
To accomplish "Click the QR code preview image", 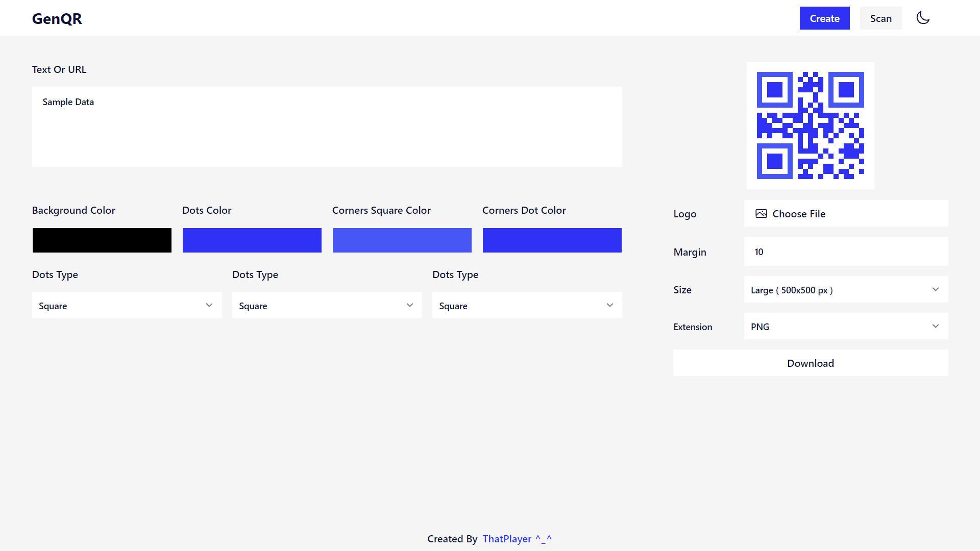I will [x=811, y=126].
